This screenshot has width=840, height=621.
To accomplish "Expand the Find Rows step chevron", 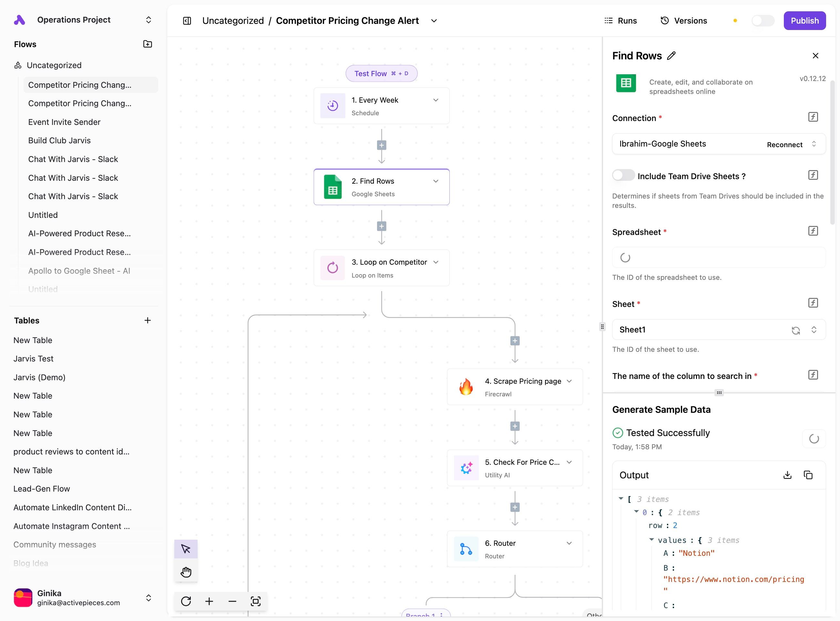I will coord(436,181).
